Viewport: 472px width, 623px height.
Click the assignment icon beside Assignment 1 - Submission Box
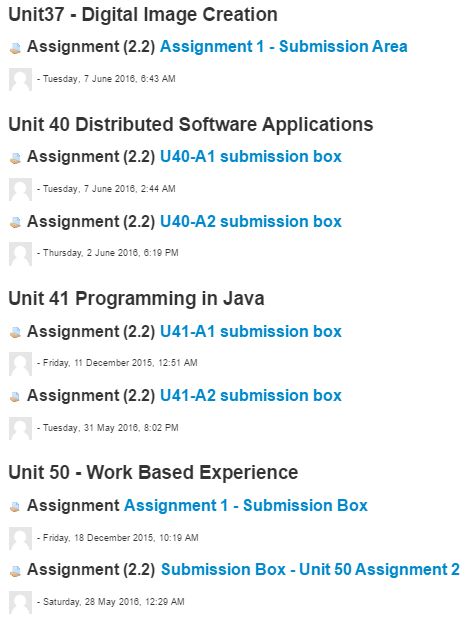(15, 507)
